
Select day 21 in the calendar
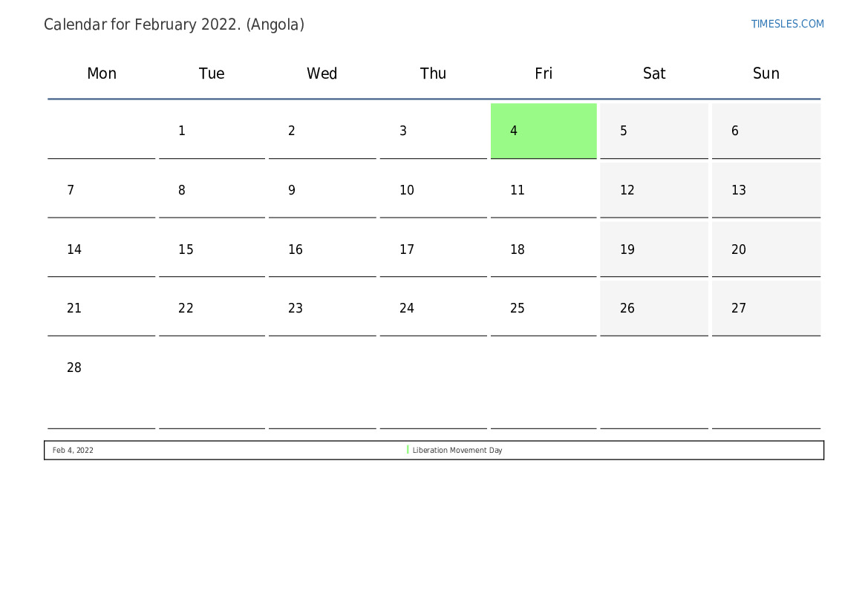(101, 308)
